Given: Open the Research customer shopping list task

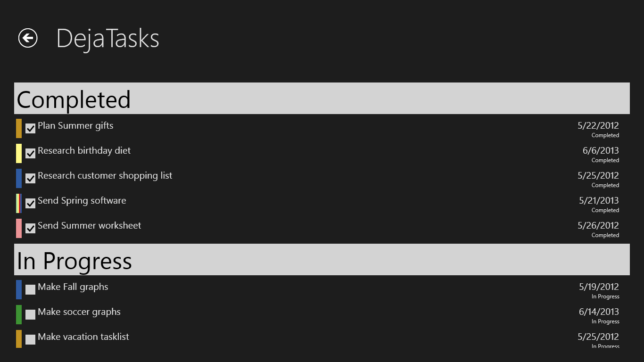Looking at the screenshot, I should coord(105,176).
